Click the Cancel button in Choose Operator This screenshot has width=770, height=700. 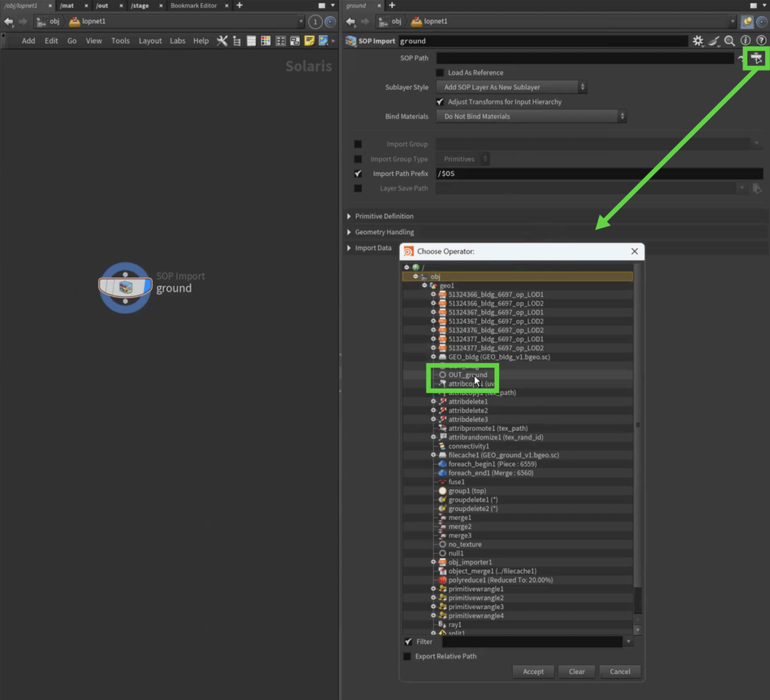620,672
